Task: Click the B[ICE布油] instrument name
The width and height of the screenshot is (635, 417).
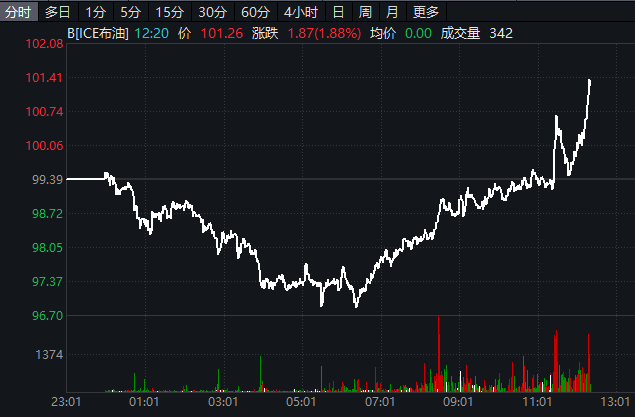Action: click(97, 34)
